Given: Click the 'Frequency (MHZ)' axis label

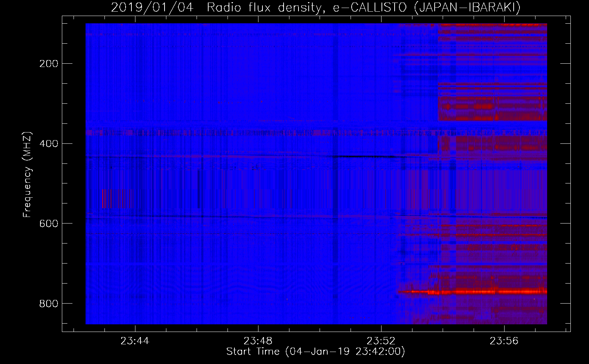Looking at the screenshot, I should pyautogui.click(x=27, y=174).
